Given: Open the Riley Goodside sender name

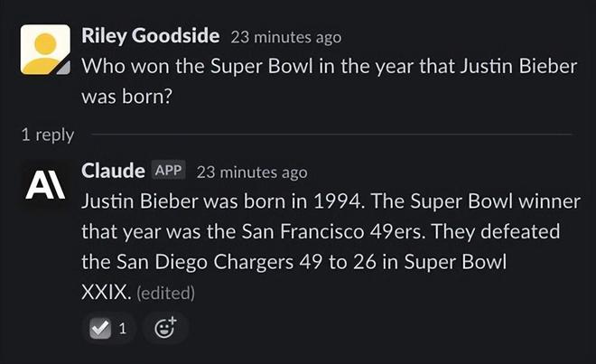Looking at the screenshot, I should click(151, 36).
